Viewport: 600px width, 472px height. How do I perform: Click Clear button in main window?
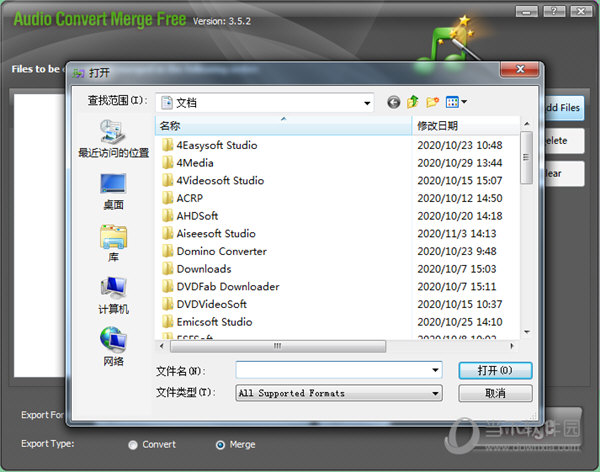coord(564,173)
